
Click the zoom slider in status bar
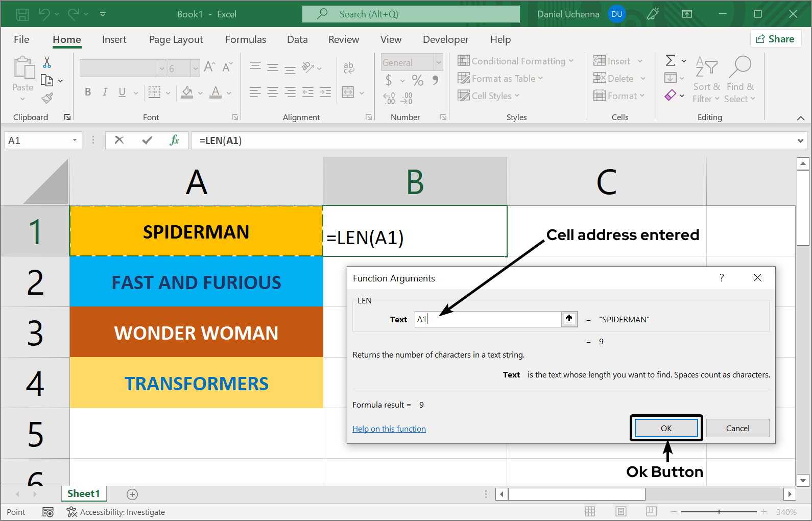click(719, 512)
